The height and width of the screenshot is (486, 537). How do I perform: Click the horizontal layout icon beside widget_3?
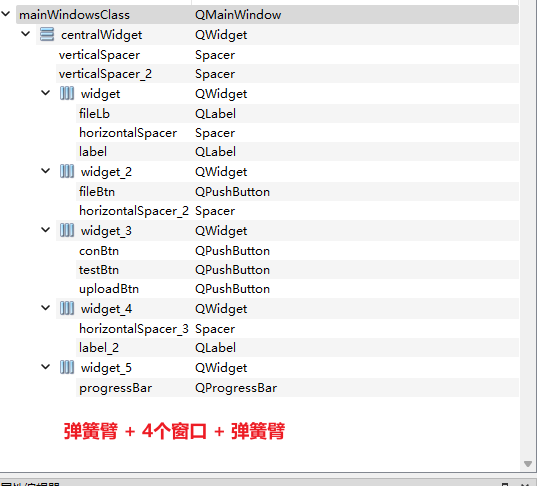67,230
